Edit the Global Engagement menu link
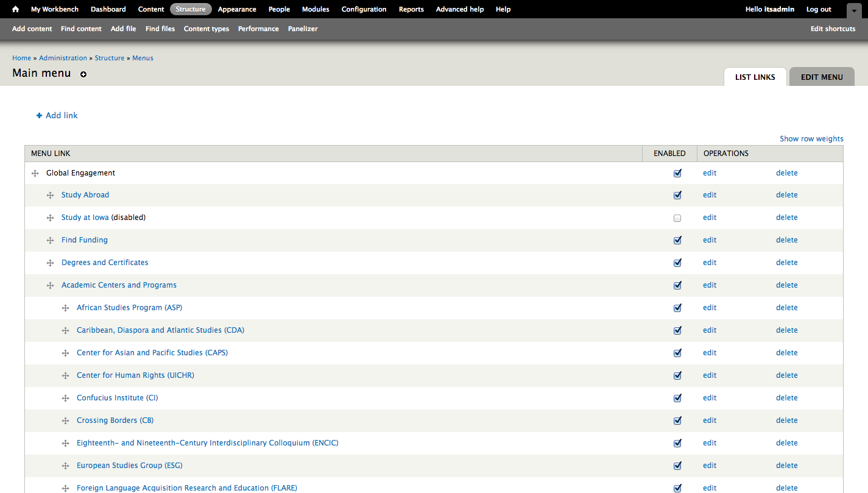 point(710,173)
